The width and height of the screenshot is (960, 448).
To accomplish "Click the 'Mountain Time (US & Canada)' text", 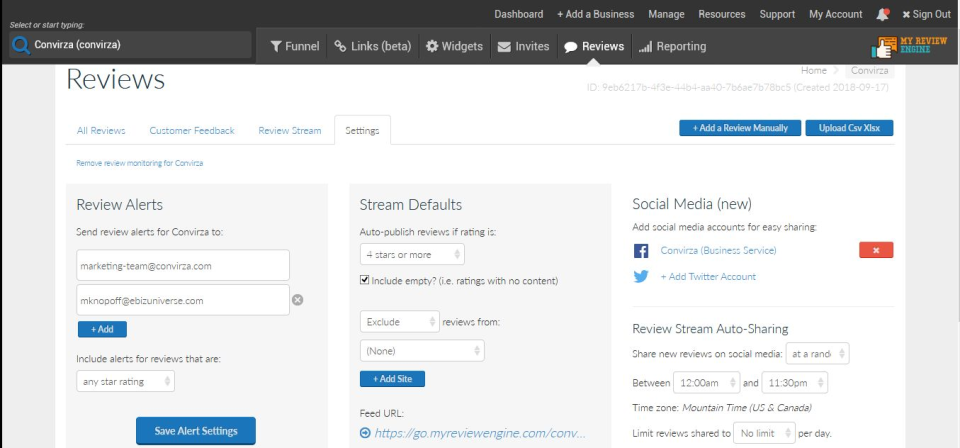I will pos(747,408).
